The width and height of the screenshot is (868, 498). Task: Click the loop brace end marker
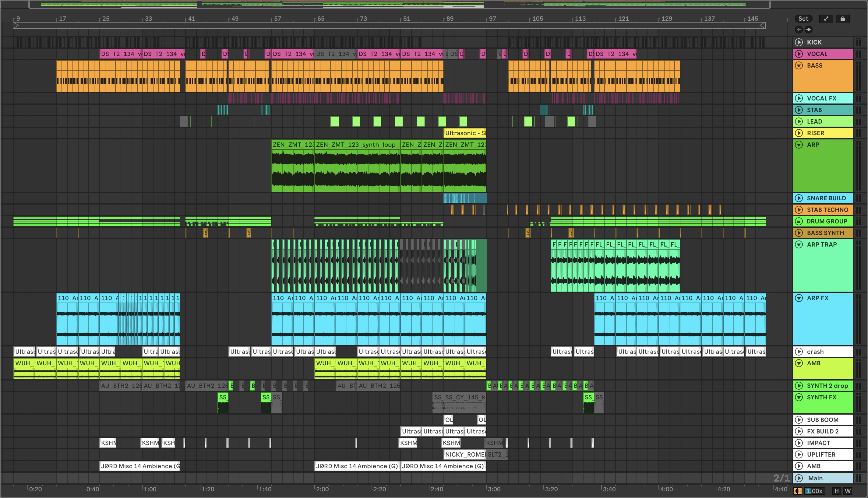click(x=763, y=25)
